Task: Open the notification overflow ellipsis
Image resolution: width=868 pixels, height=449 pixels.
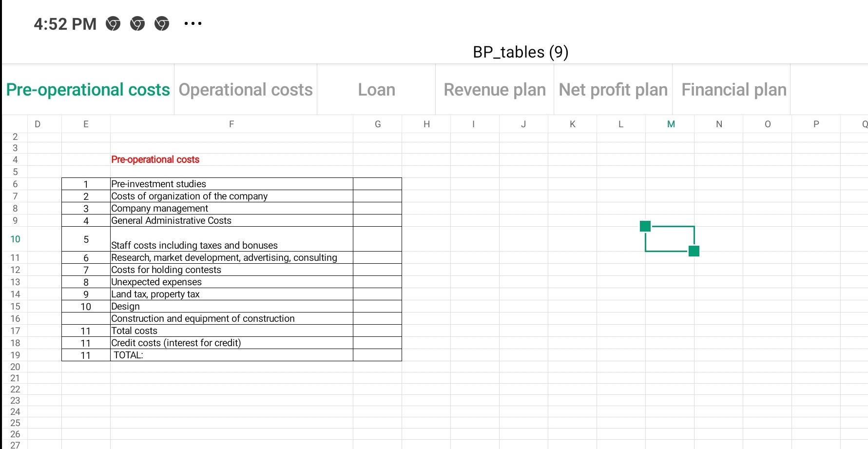Action: coord(193,23)
